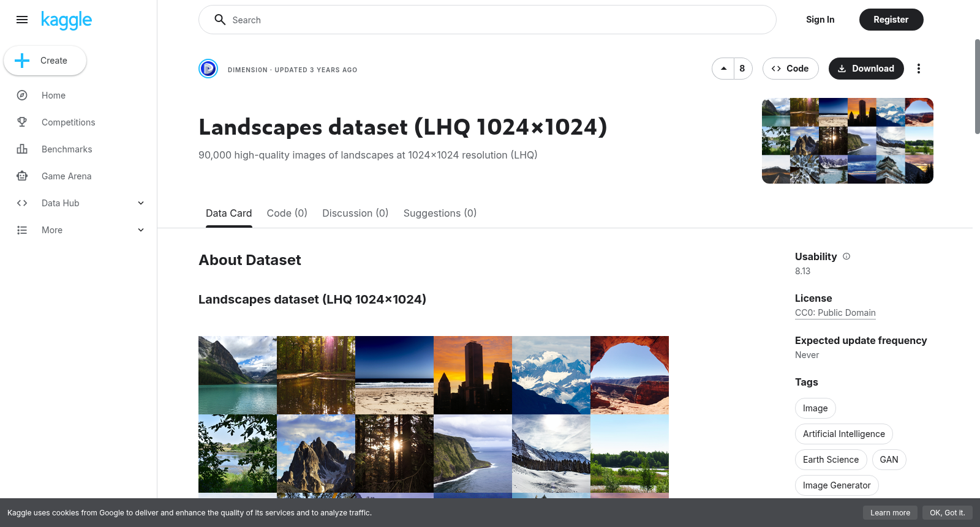Open the hamburger navigation menu
980x527 pixels.
pos(22,20)
